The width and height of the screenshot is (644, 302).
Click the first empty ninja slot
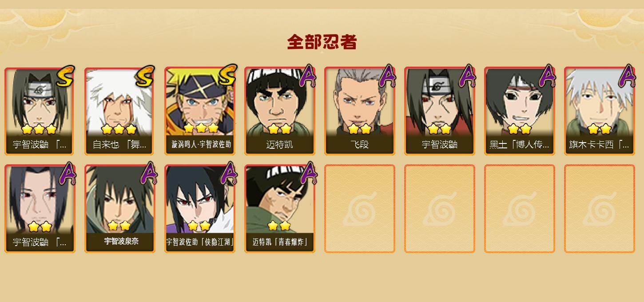[360, 209]
